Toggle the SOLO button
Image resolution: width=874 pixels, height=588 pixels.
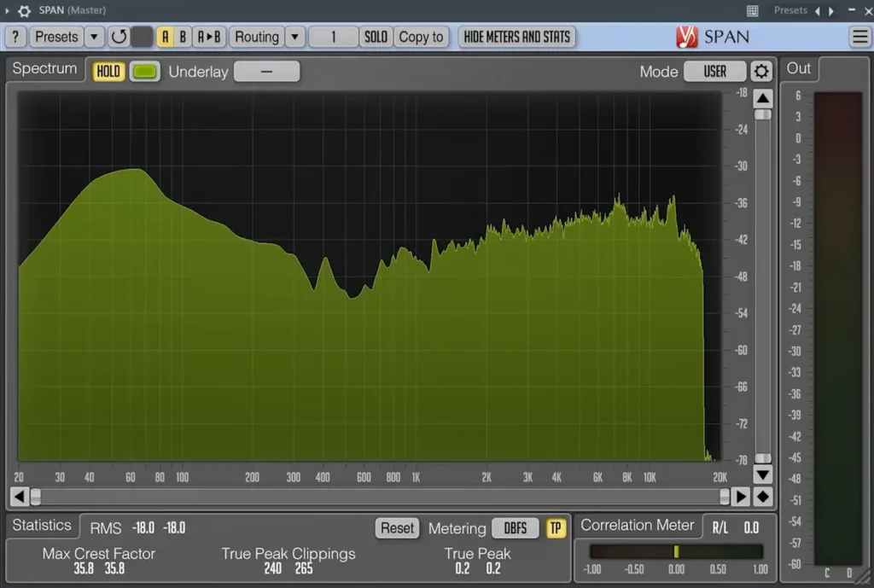(376, 37)
